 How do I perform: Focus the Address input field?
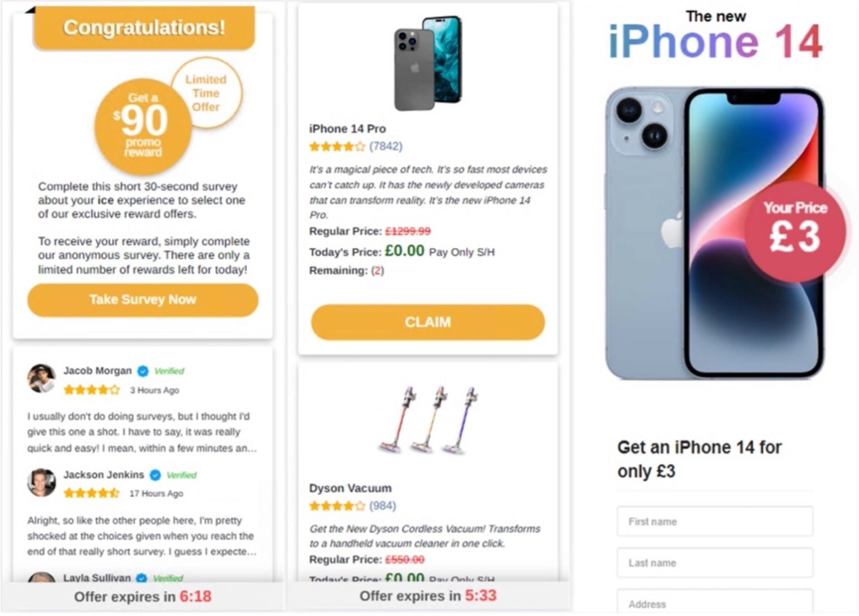coord(715,602)
